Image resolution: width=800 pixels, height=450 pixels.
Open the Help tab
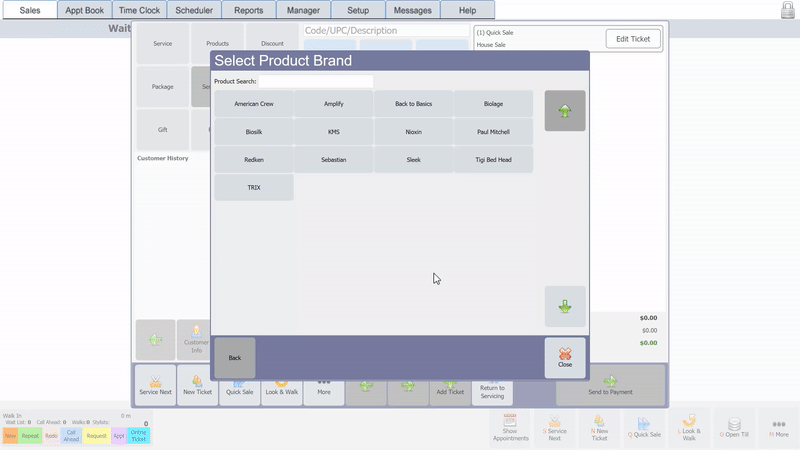click(467, 10)
